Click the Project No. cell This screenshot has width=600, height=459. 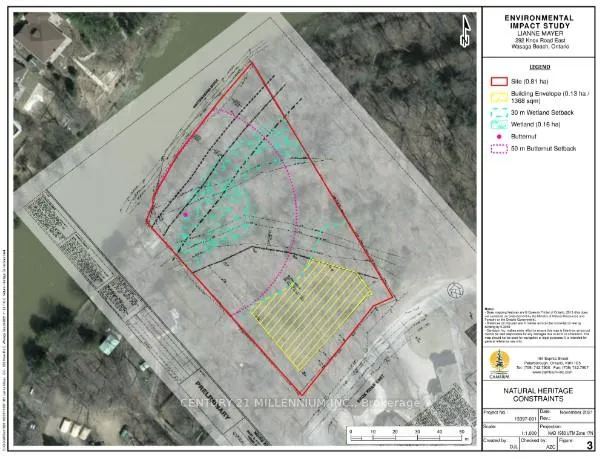click(x=511, y=416)
